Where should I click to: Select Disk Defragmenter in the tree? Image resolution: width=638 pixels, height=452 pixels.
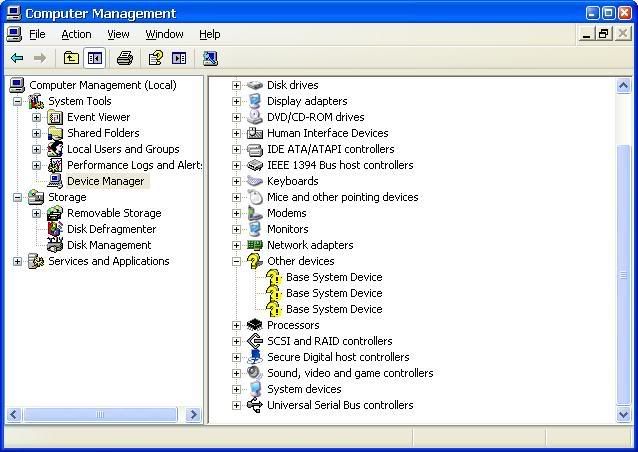pos(111,229)
